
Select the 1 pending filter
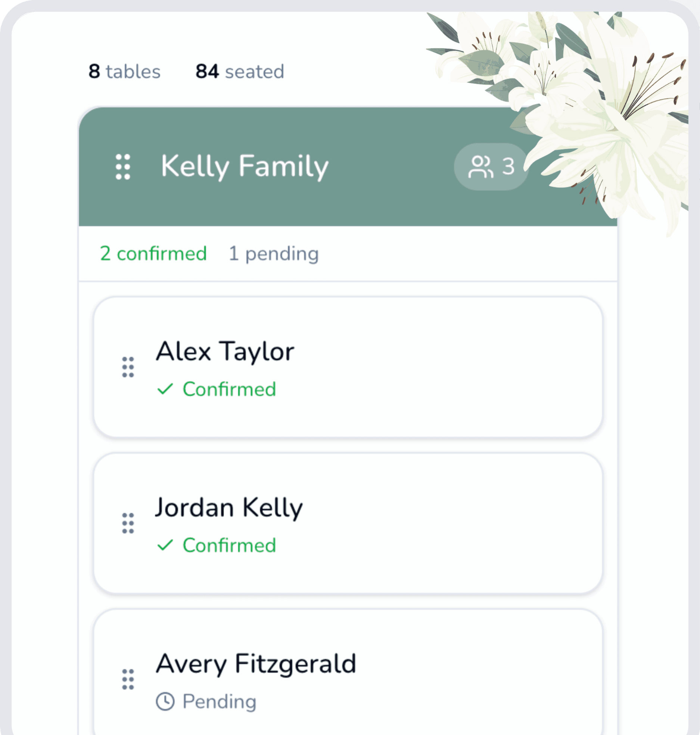[x=273, y=253]
